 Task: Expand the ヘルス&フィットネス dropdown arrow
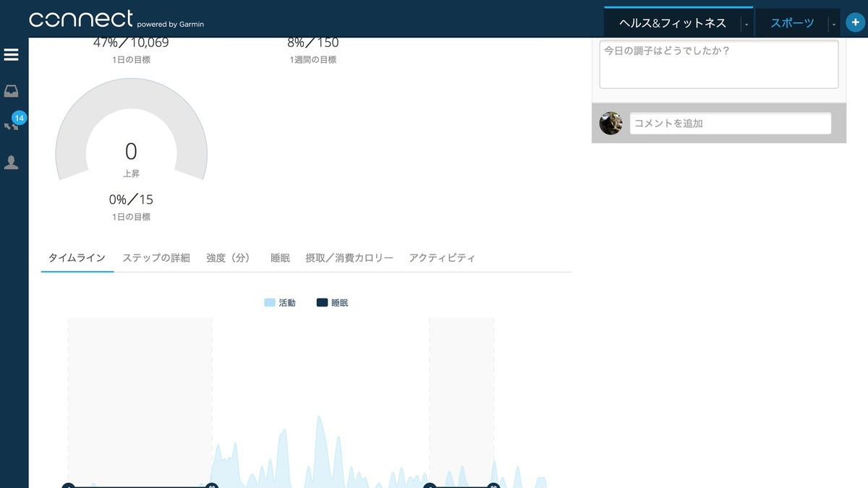(x=746, y=23)
